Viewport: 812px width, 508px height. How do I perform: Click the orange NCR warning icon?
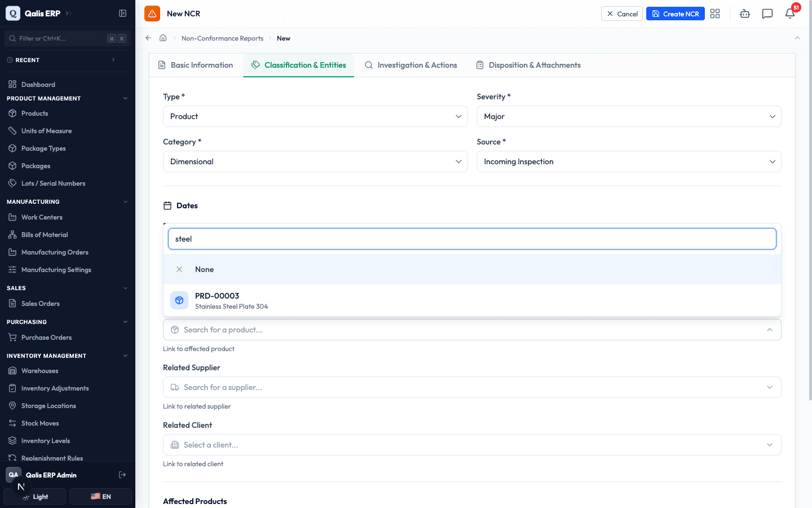152,14
